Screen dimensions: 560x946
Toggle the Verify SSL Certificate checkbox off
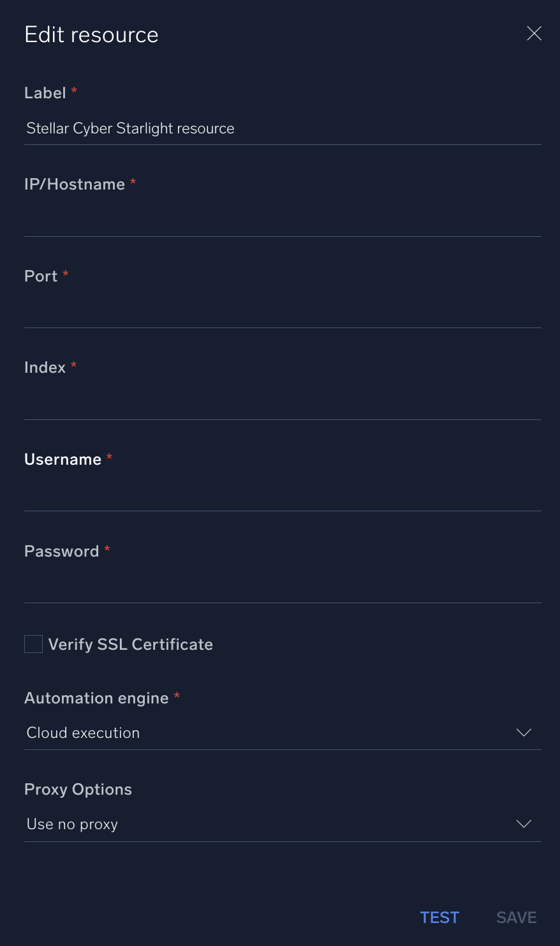click(33, 644)
